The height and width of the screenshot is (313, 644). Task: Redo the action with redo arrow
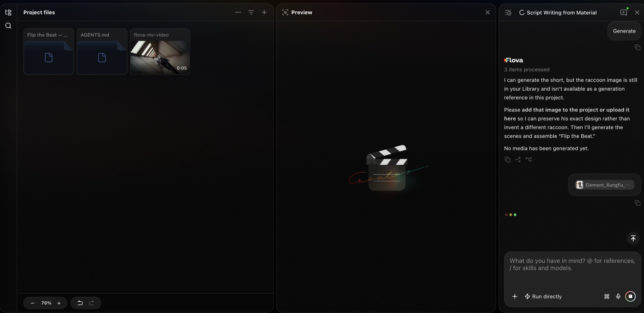click(x=92, y=303)
